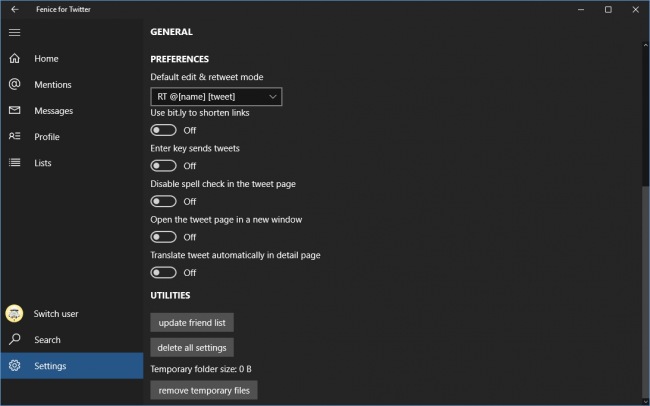
Task: Open Mentions section
Action: point(53,85)
